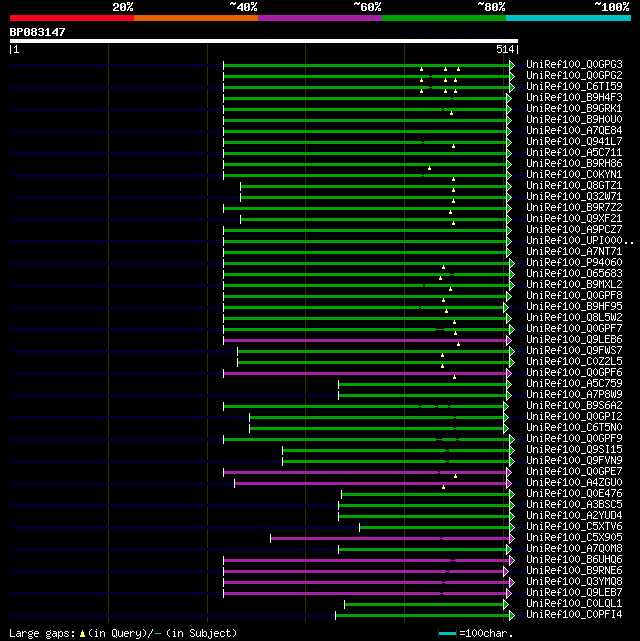Open hit UniRef100_C5XTV6
640x641 pixels.
pos(574,527)
